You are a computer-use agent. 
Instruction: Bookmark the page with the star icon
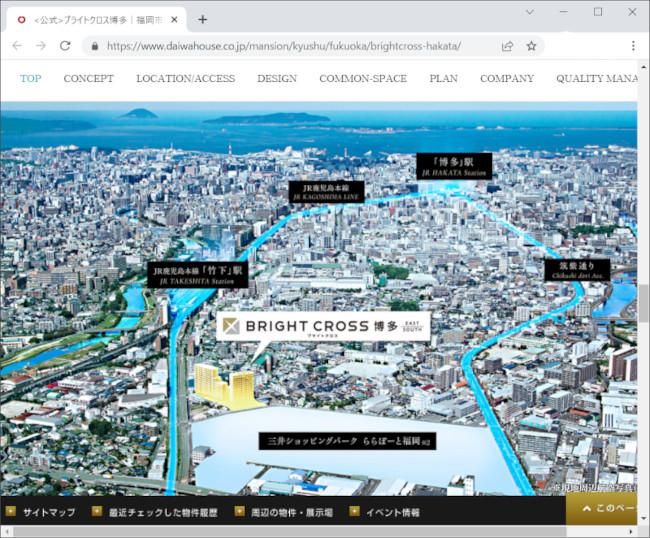tap(531, 46)
